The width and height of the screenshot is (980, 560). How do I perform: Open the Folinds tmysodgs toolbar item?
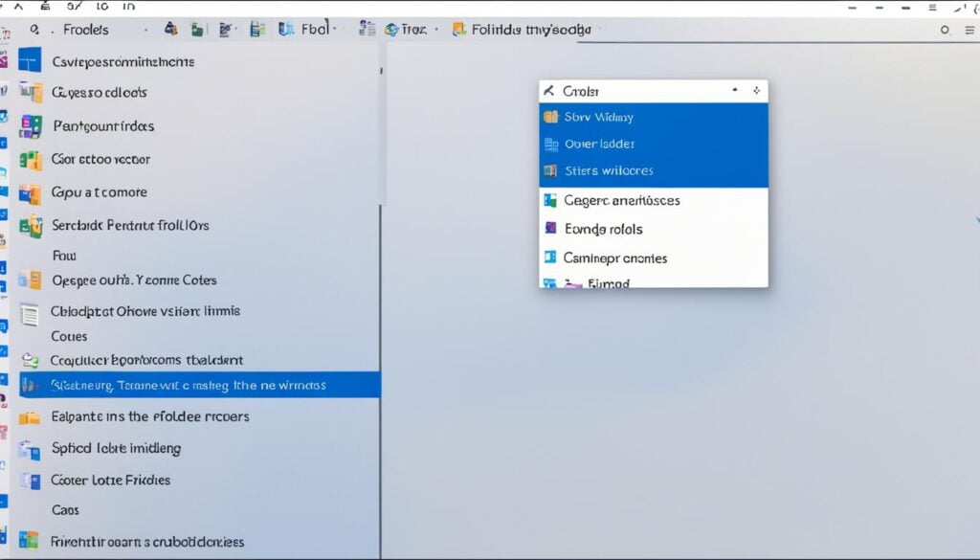click(x=530, y=30)
